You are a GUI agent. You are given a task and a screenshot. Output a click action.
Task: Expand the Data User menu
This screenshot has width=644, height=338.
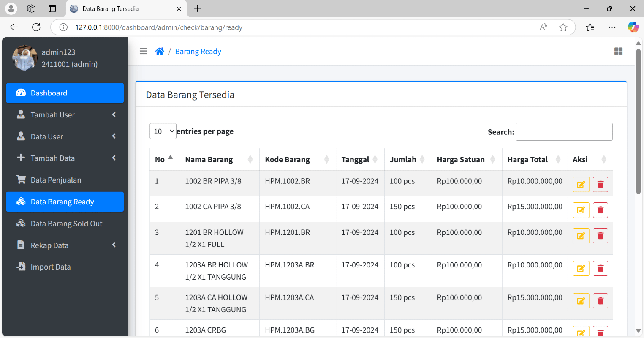click(x=65, y=136)
